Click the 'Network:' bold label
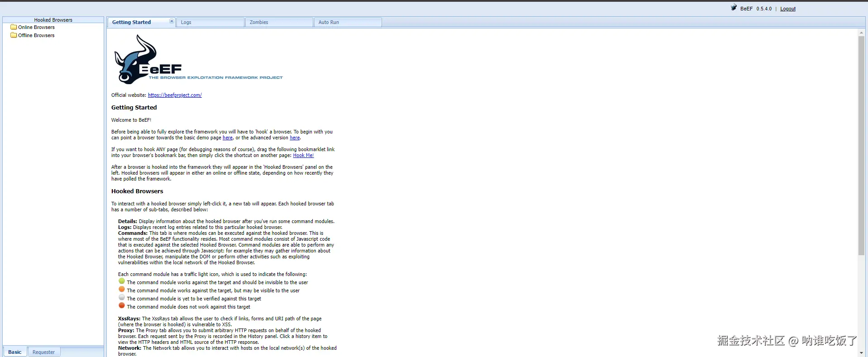 pyautogui.click(x=130, y=348)
